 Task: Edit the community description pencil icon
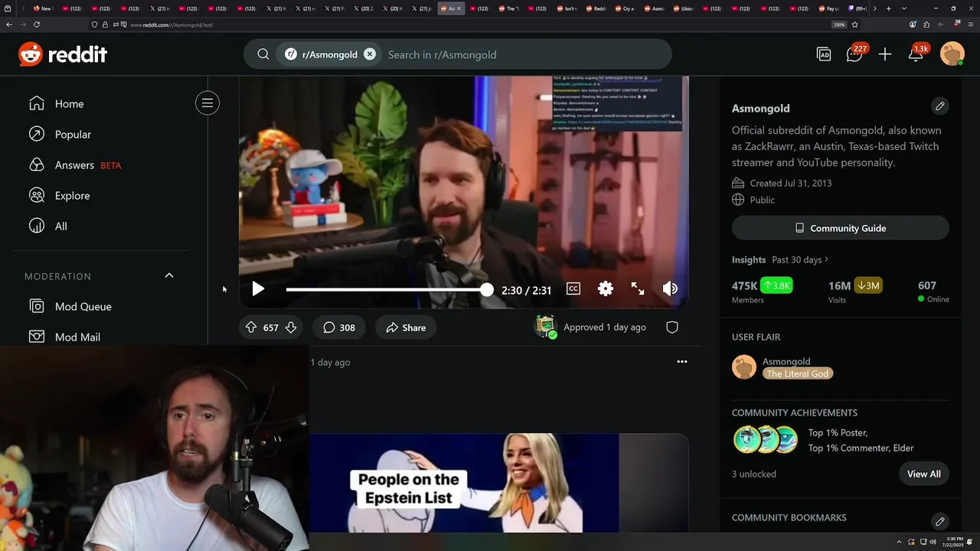point(940,106)
